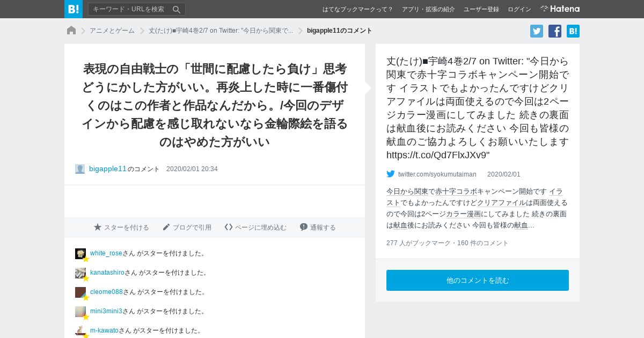Go to home via breadcrumb house icon
This screenshot has width=644, height=338.
pos(71,31)
